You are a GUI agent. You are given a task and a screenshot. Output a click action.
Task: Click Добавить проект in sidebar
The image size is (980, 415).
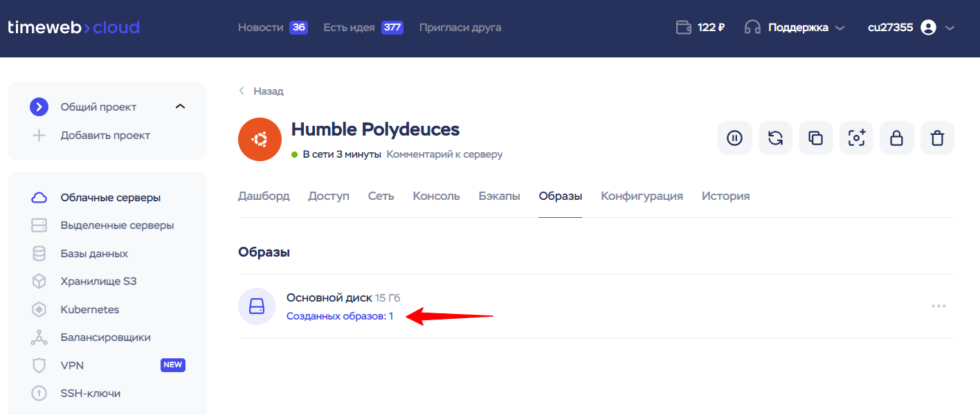tap(105, 136)
